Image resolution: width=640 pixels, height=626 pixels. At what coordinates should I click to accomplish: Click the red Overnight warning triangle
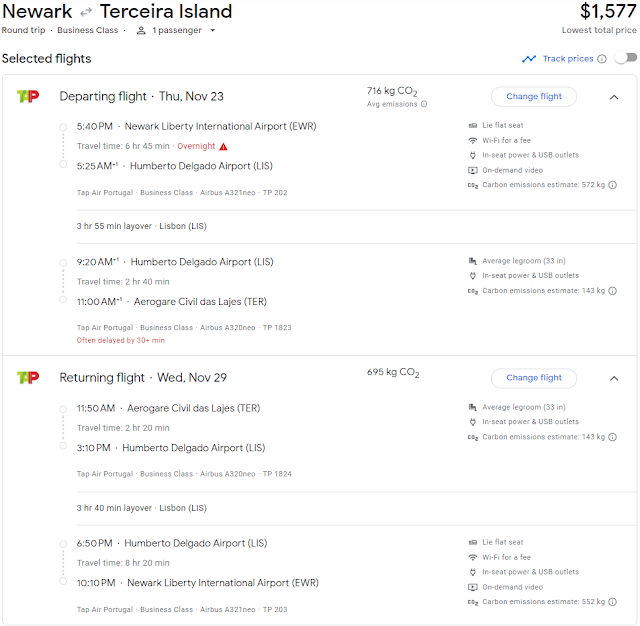[x=223, y=147]
